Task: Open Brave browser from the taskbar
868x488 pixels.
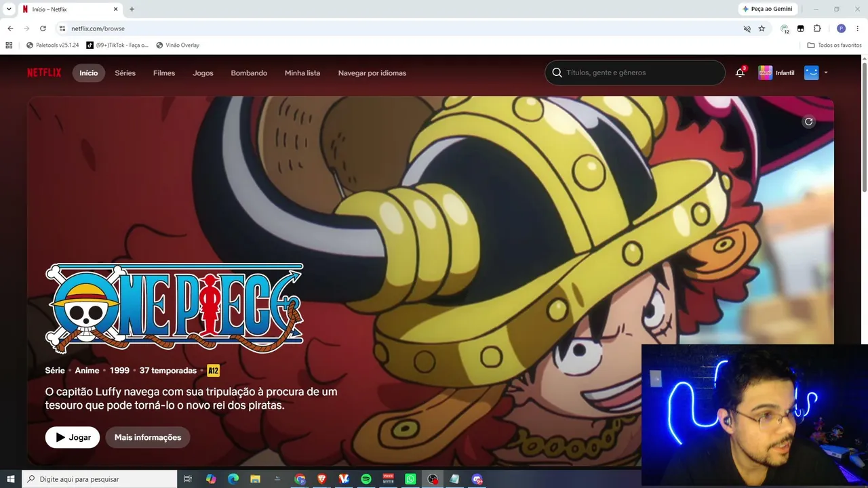Action: coord(321,479)
